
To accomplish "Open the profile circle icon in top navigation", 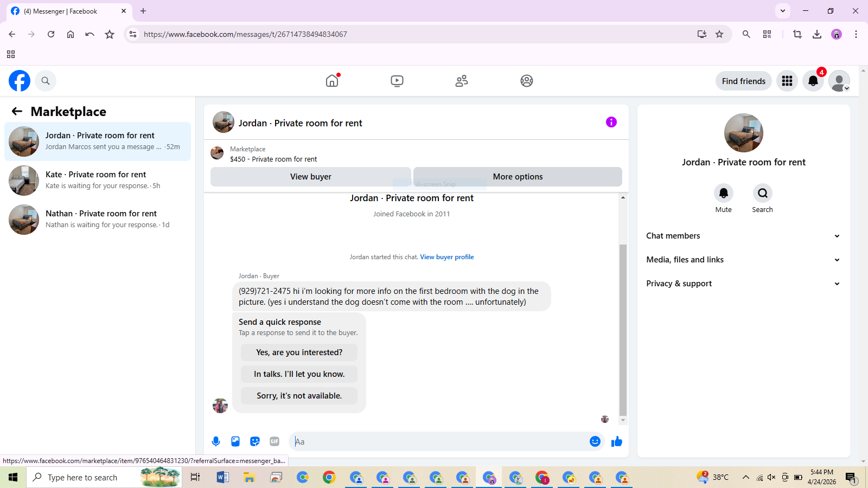I will pos(527,81).
